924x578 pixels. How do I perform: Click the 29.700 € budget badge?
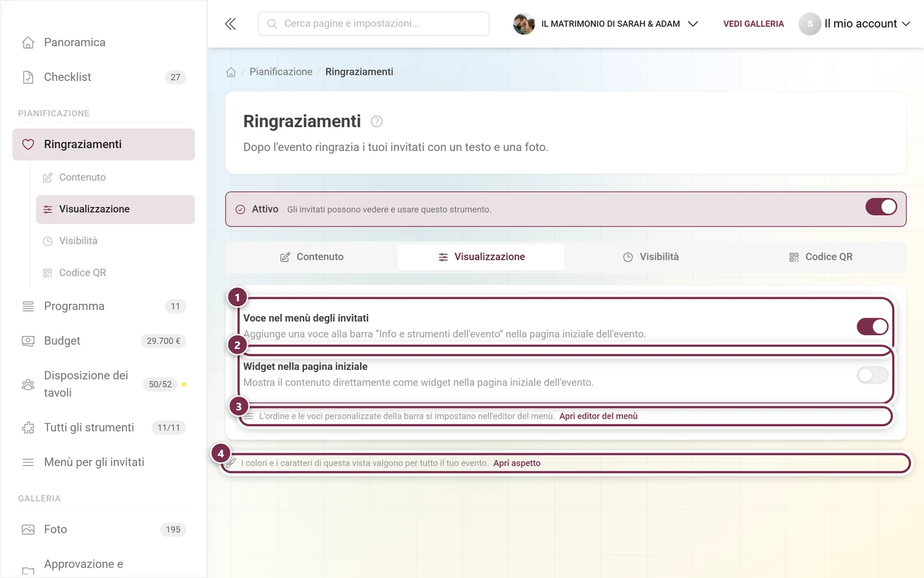pyautogui.click(x=164, y=341)
